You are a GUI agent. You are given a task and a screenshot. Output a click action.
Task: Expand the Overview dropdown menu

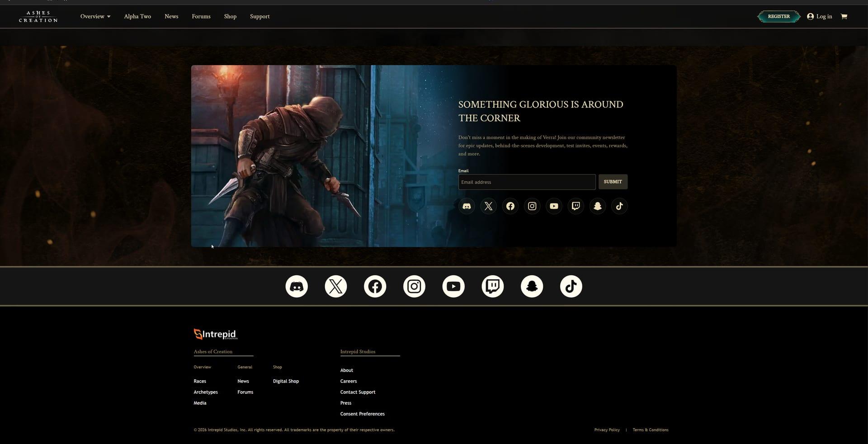[95, 16]
